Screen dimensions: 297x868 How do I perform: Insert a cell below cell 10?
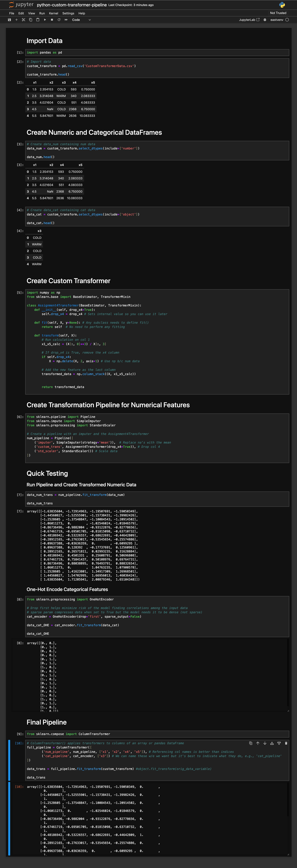tap(279, 743)
